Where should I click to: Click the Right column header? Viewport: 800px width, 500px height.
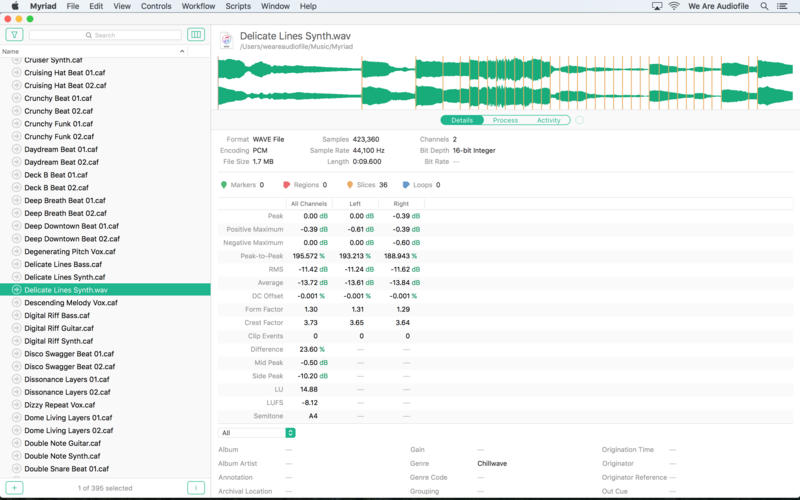point(401,204)
